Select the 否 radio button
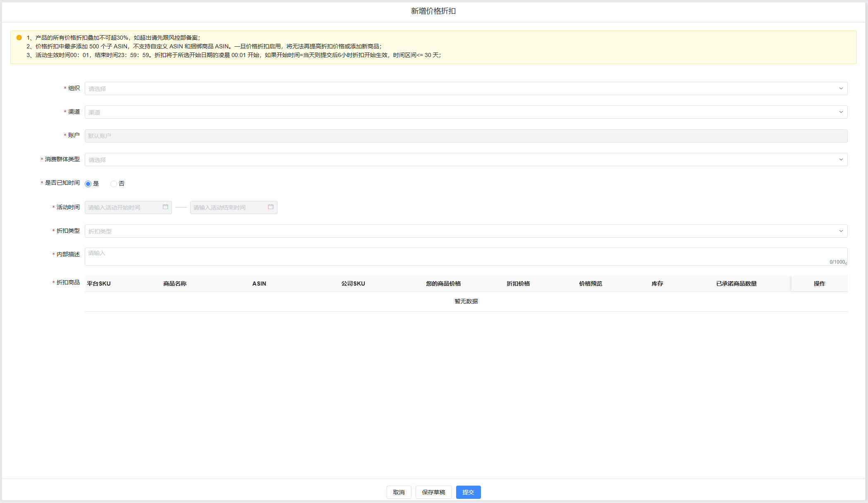The image size is (868, 503). click(114, 184)
